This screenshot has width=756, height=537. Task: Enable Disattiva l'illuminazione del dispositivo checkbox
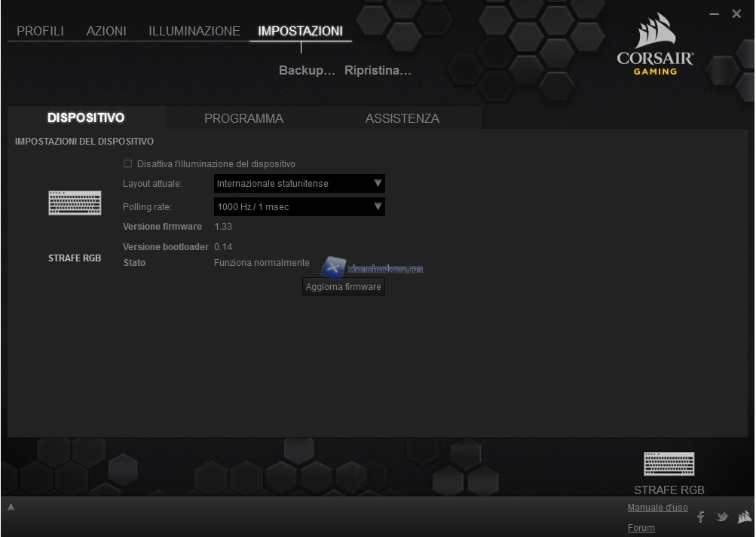click(127, 164)
